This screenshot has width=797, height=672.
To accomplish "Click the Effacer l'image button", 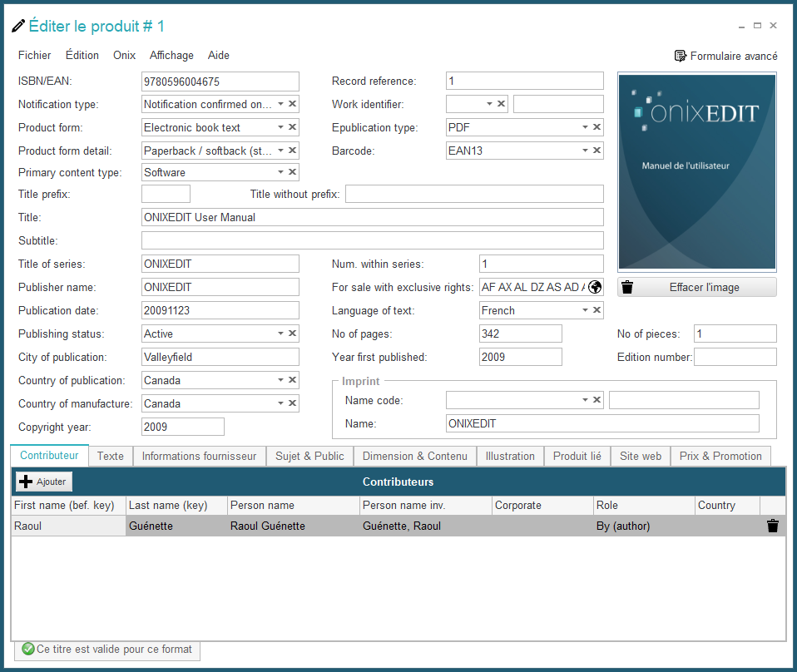I will 696,287.
